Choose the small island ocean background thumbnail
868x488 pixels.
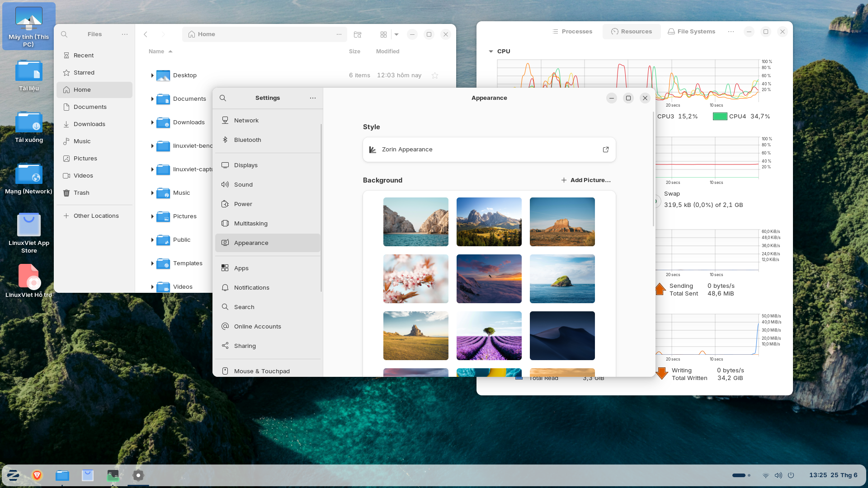tap(562, 279)
